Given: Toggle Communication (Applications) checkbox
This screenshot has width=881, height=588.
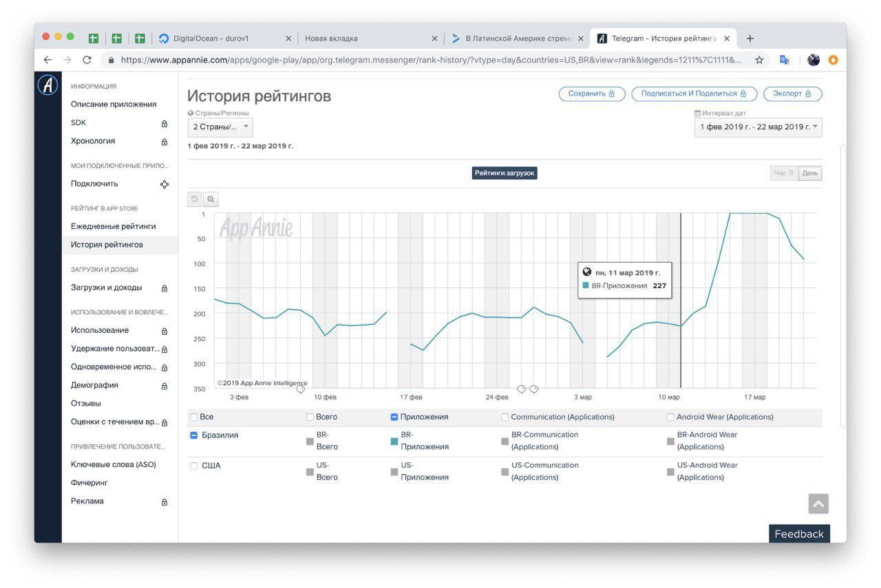Looking at the screenshot, I should (x=505, y=417).
